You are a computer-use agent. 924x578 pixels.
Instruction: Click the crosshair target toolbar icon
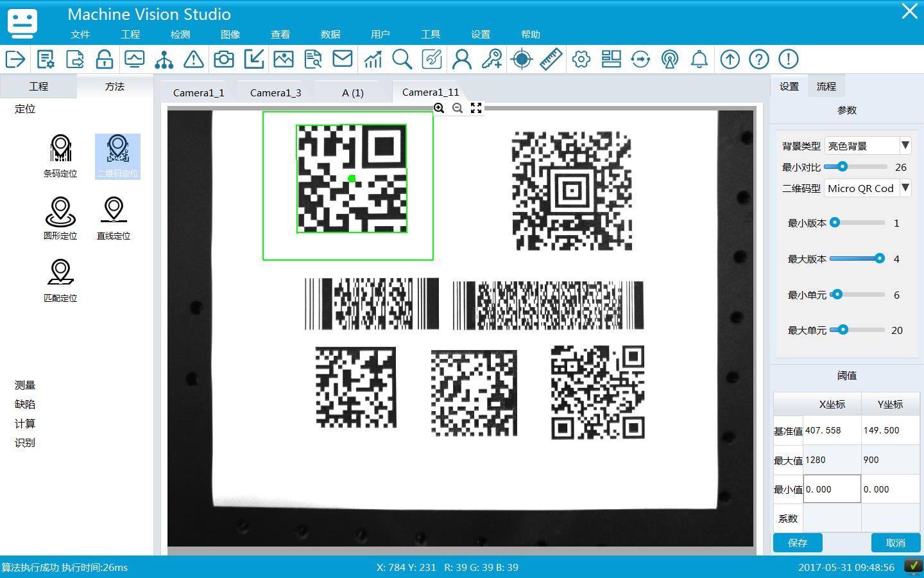[x=522, y=59]
